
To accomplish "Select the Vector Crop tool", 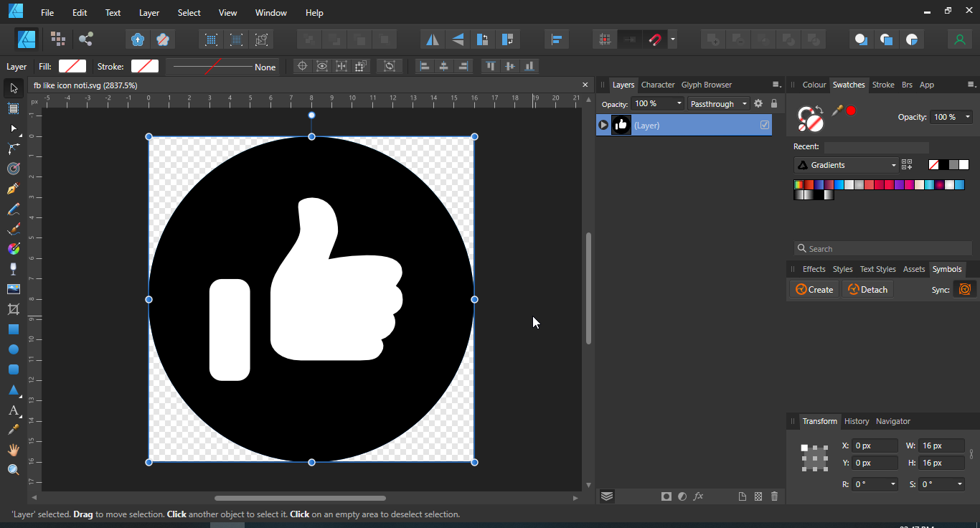I will [x=13, y=309].
